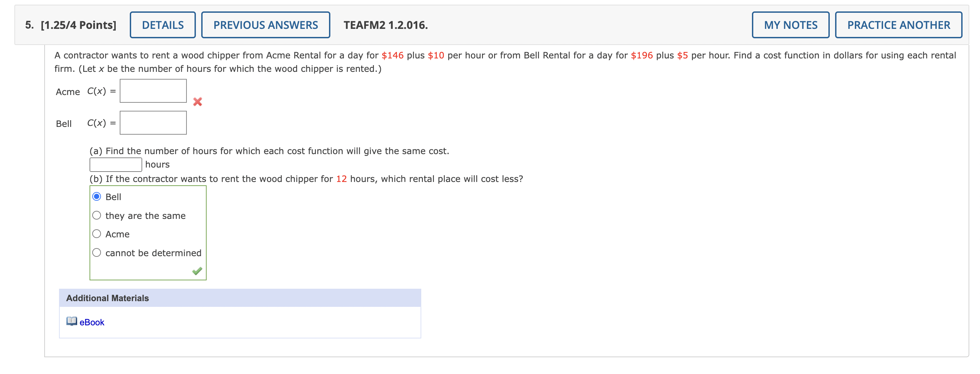Click the green checkmark icon
This screenshot has width=980, height=374.
click(197, 271)
